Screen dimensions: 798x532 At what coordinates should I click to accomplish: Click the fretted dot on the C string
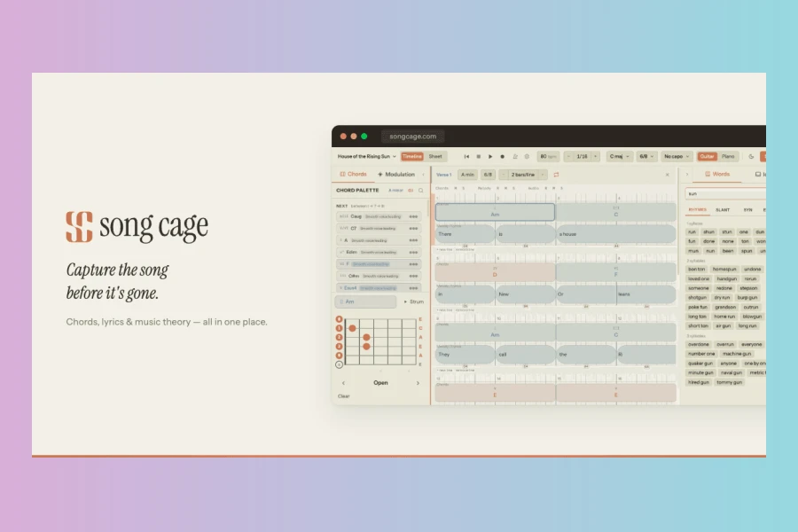[352, 328]
